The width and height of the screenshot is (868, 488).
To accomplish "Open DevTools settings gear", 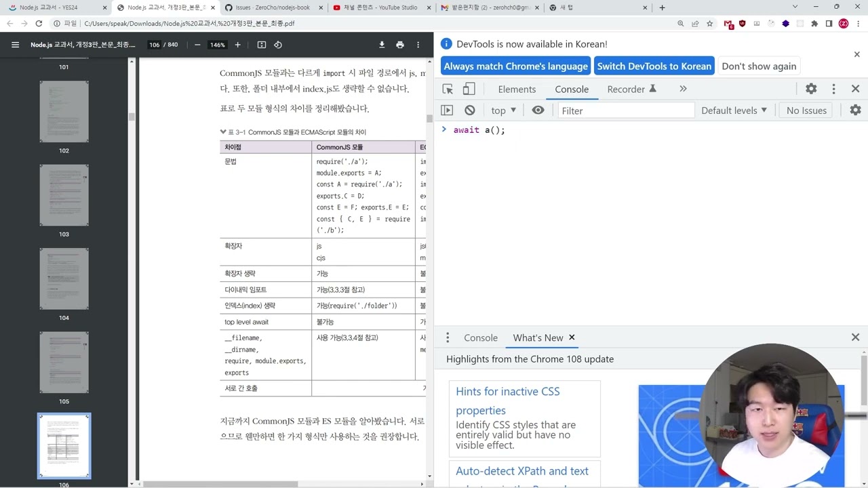I will pos(811,89).
